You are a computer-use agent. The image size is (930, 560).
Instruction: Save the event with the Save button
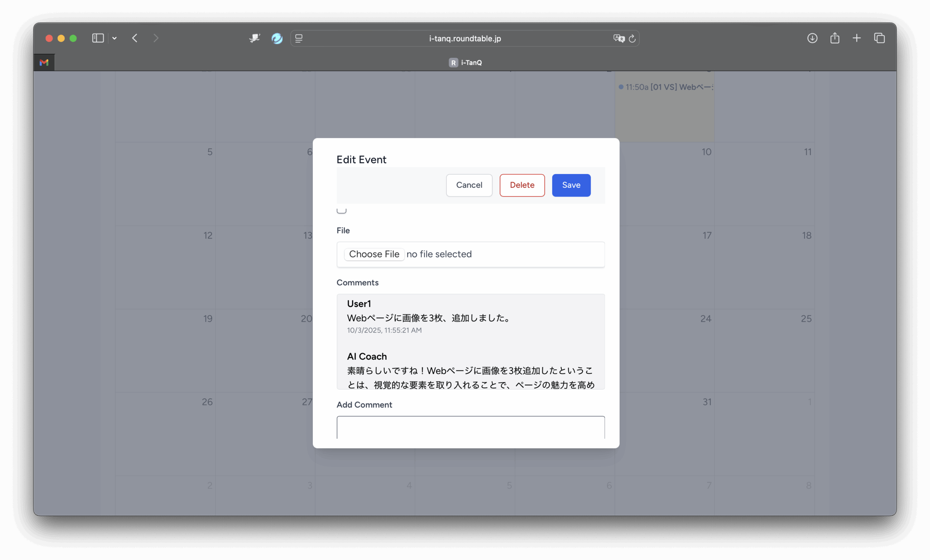(x=571, y=185)
